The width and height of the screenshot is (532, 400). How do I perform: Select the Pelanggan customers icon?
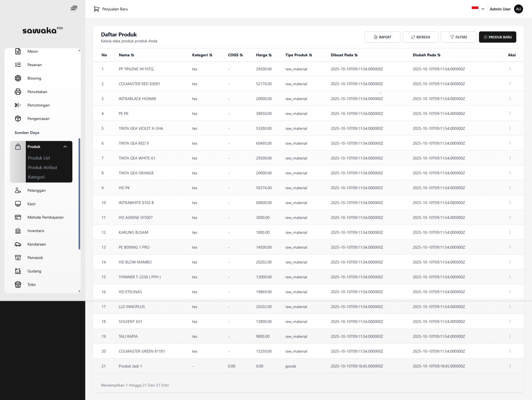[18, 190]
